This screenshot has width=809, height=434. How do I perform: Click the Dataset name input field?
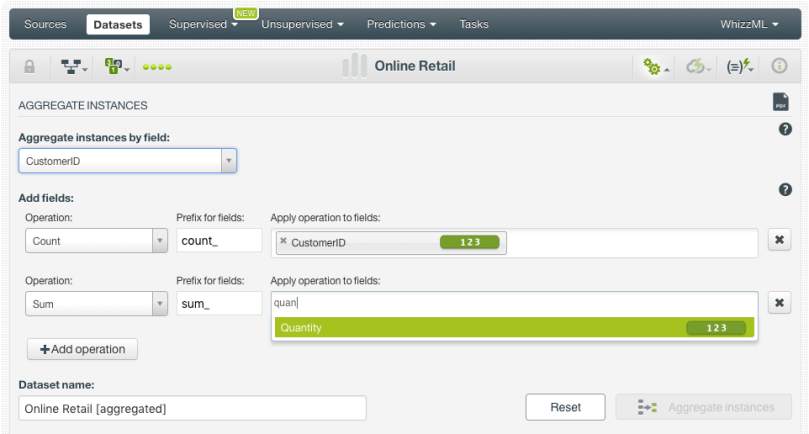(x=192, y=408)
